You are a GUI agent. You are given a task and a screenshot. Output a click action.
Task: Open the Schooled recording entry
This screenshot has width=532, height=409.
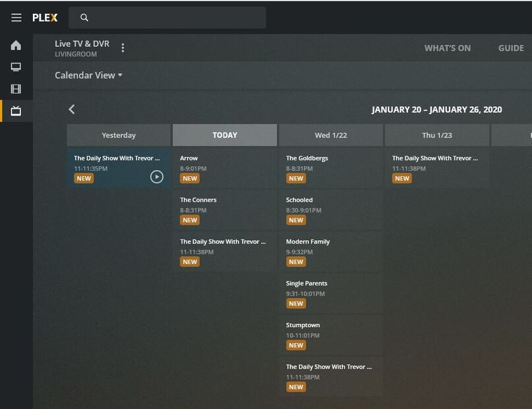[x=331, y=209]
